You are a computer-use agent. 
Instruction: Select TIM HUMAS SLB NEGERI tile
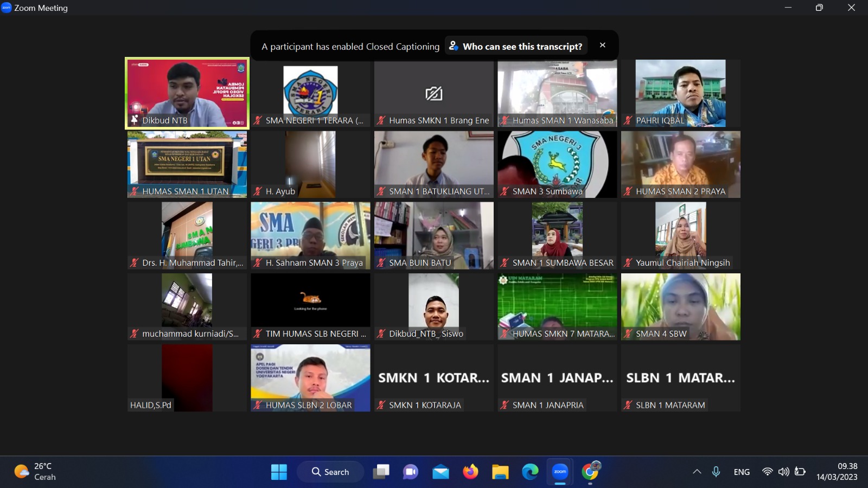310,307
